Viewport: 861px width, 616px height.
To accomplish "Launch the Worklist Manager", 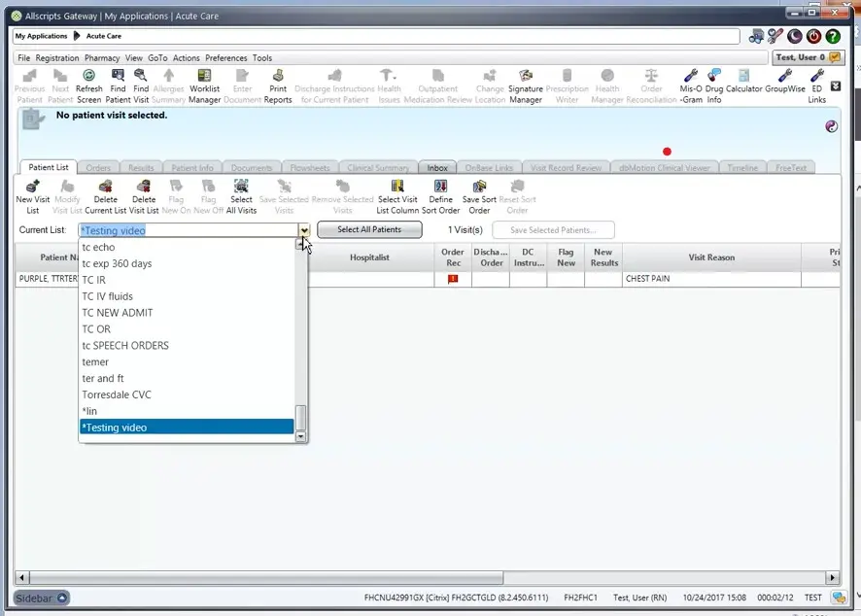I will coord(204,84).
